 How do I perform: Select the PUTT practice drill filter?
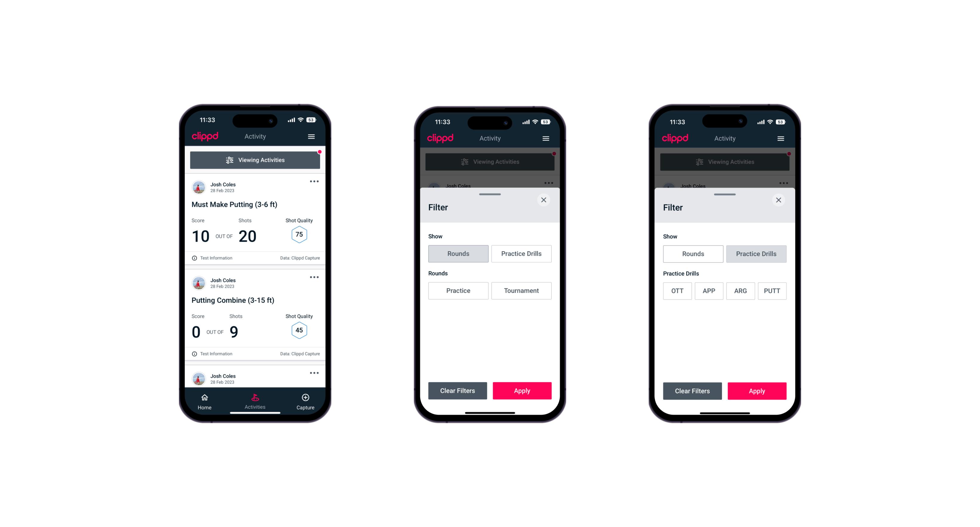pos(773,290)
